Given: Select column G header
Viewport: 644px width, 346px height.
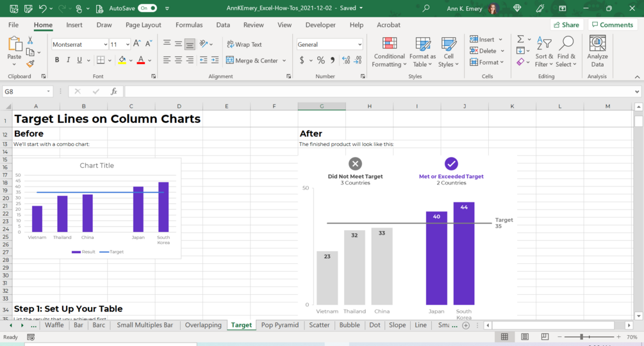Looking at the screenshot, I should (x=322, y=106).
